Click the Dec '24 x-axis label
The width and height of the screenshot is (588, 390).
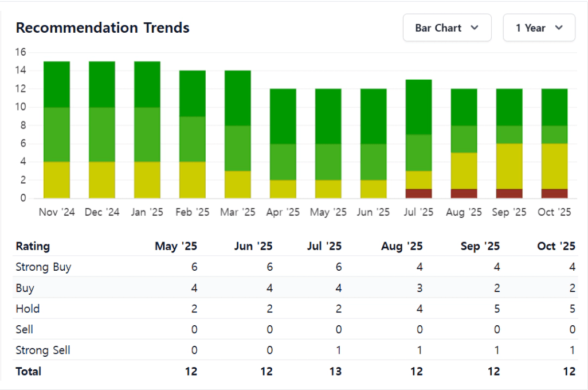[102, 212]
